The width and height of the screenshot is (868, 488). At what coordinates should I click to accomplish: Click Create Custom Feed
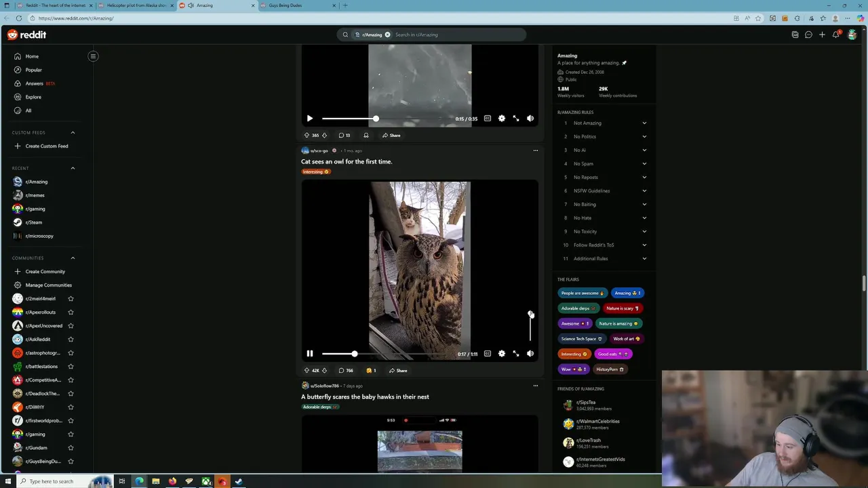point(46,146)
